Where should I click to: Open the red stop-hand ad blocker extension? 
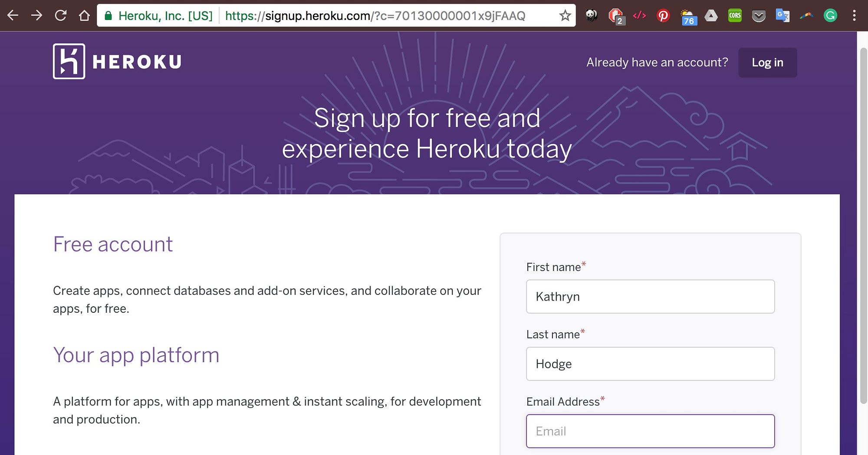(x=616, y=16)
